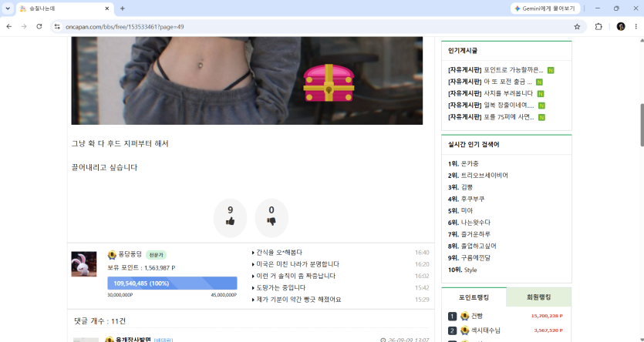Click the 16:40 post timestamp
Viewport: 644px width, 342px height.
click(422, 253)
